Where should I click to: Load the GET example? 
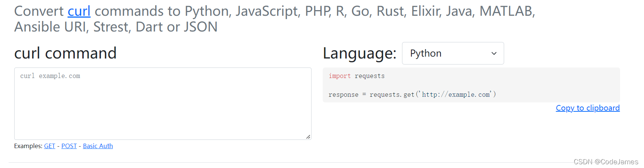click(49, 146)
